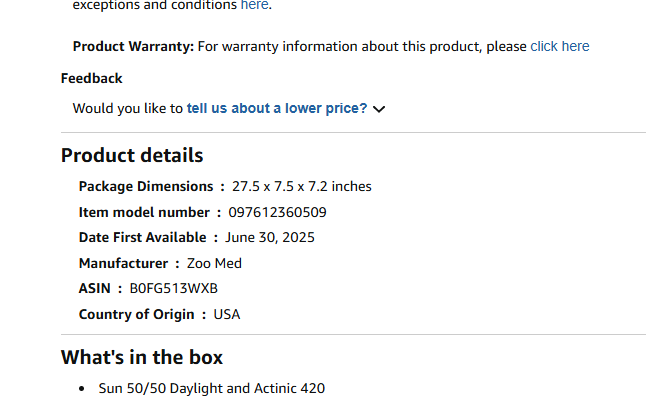Click the Date First Available label

click(x=142, y=237)
